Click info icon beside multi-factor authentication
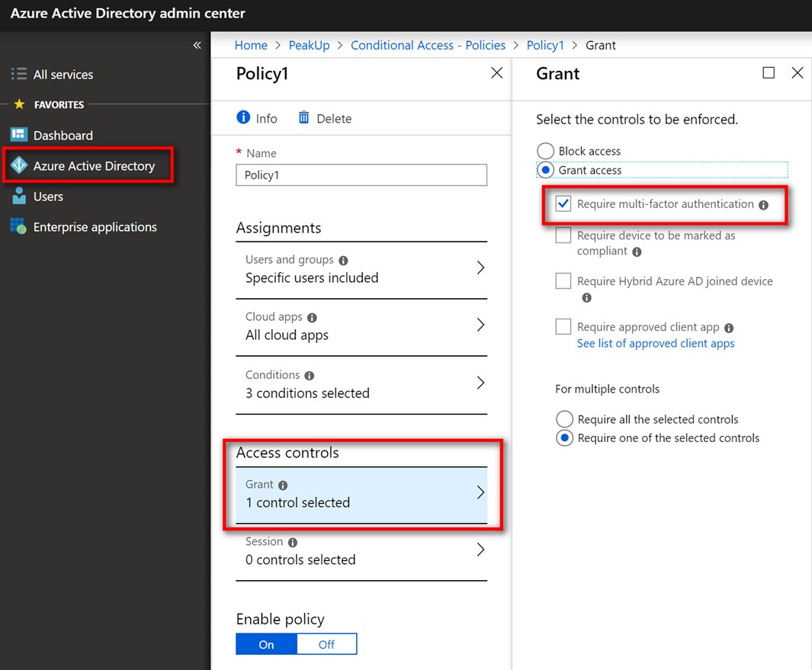 763,205
